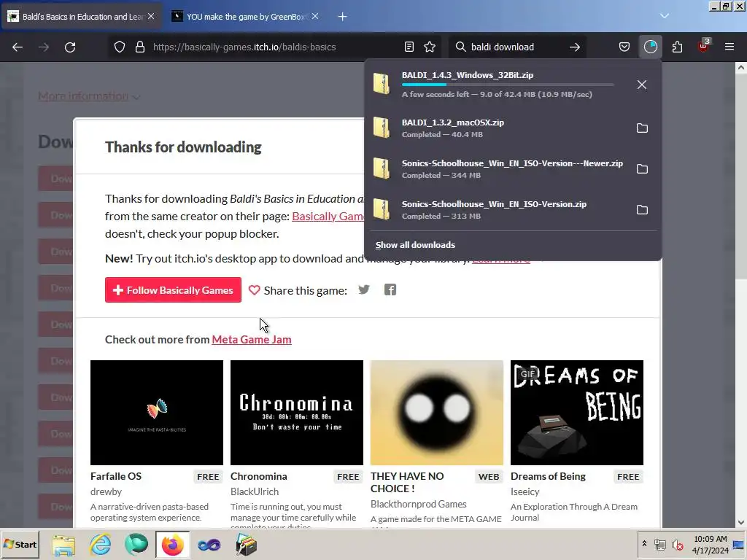Submit search with the go arrow
The width and height of the screenshot is (747, 560).
coord(575,47)
